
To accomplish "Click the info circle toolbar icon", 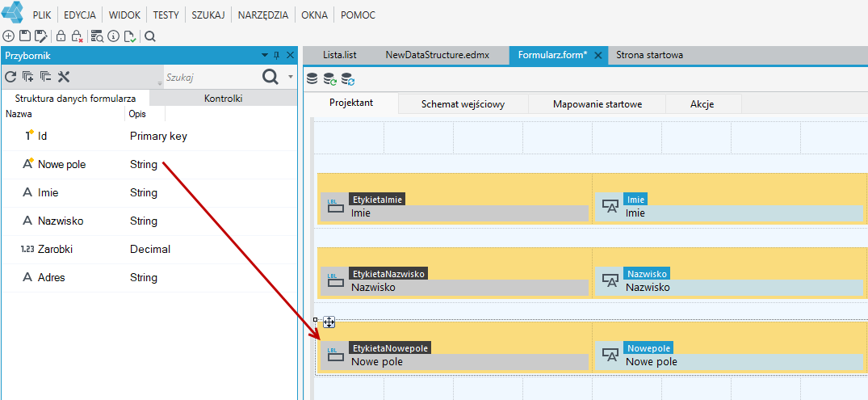I will point(114,36).
